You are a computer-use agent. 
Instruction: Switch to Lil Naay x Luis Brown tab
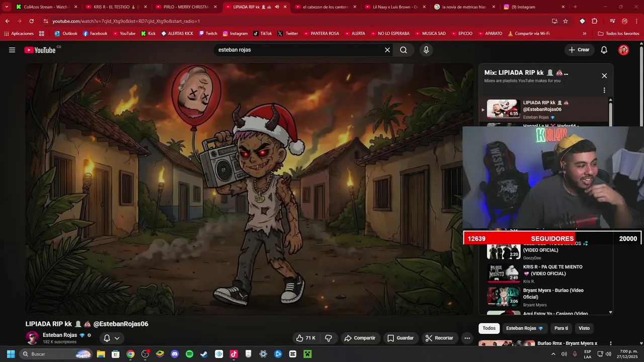(x=394, y=7)
